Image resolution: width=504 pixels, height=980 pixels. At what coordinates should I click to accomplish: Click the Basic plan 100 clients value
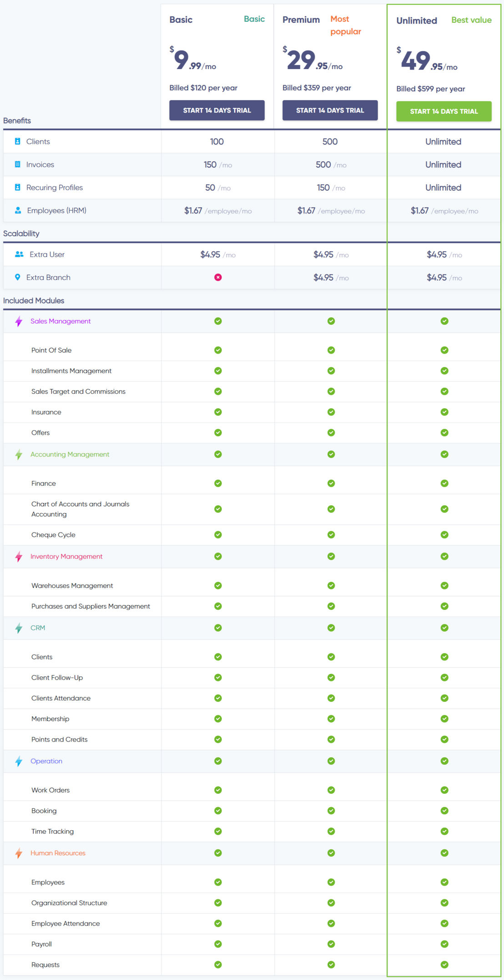pyautogui.click(x=217, y=142)
